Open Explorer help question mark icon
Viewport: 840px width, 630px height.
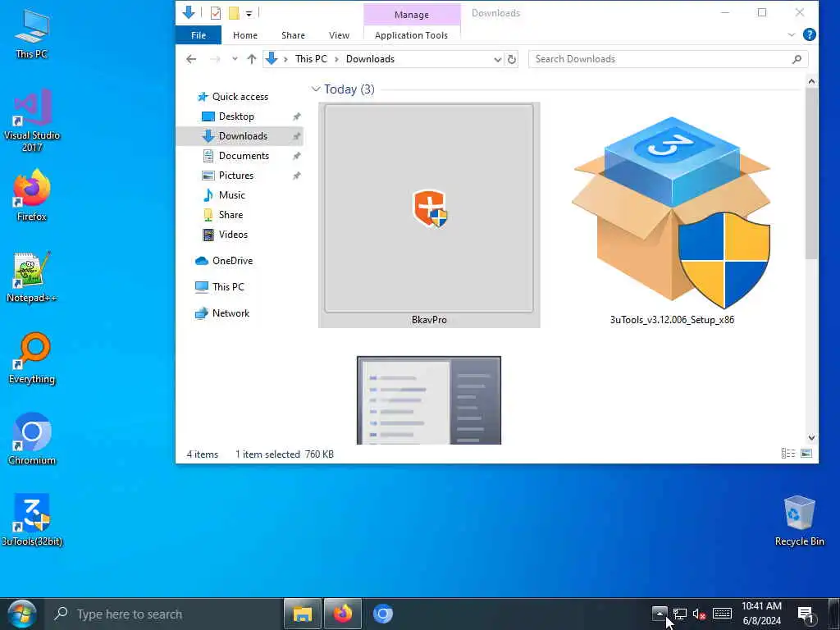810,34
